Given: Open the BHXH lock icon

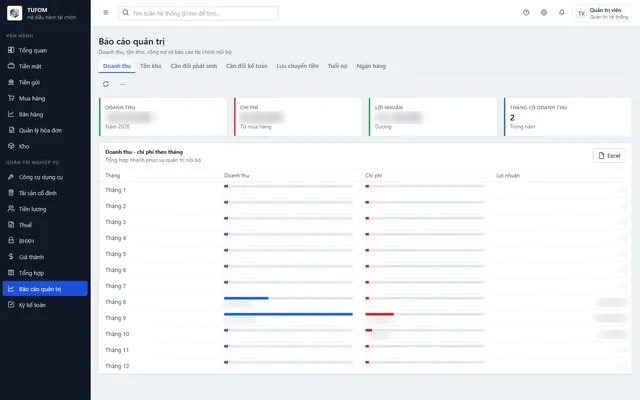Looking at the screenshot, I should click(x=11, y=241).
